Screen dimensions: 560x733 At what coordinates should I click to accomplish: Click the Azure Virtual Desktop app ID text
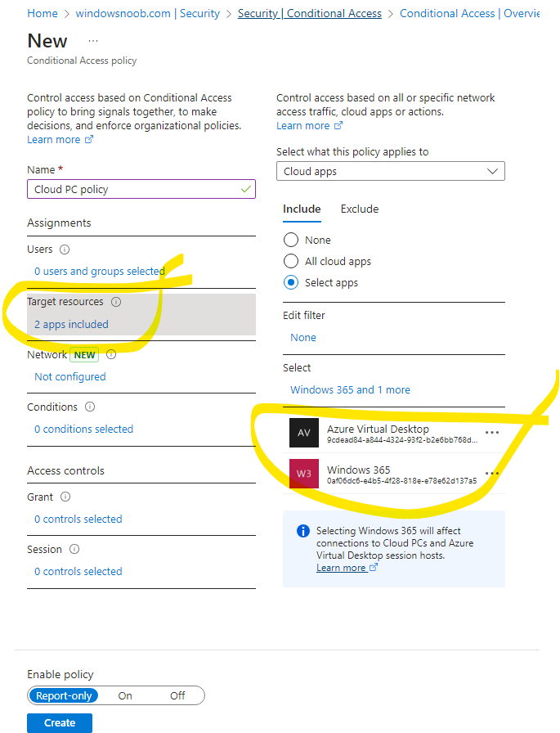point(402,440)
